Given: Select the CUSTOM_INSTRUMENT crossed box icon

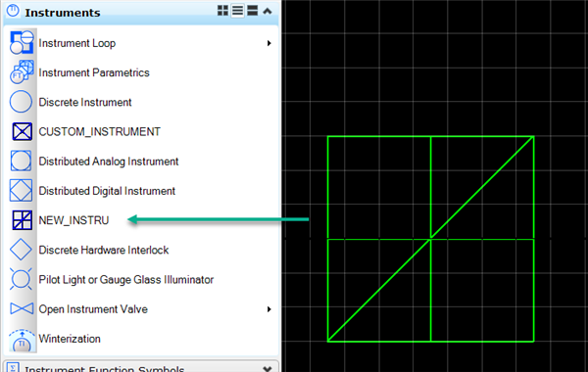Looking at the screenshot, I should point(23,131).
